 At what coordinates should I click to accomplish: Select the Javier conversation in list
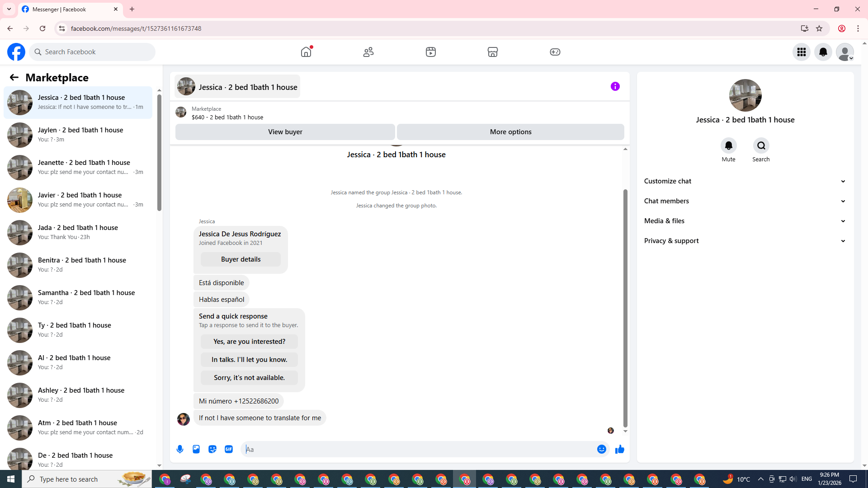pos(79,200)
